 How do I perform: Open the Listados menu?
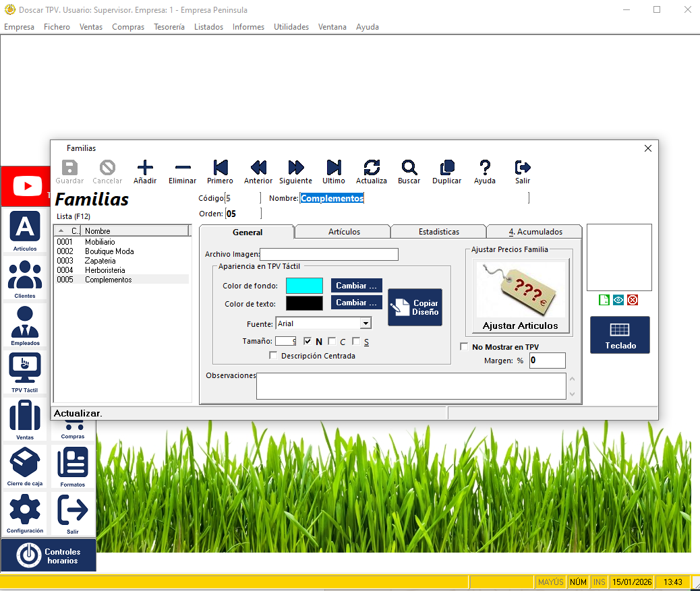(x=208, y=27)
